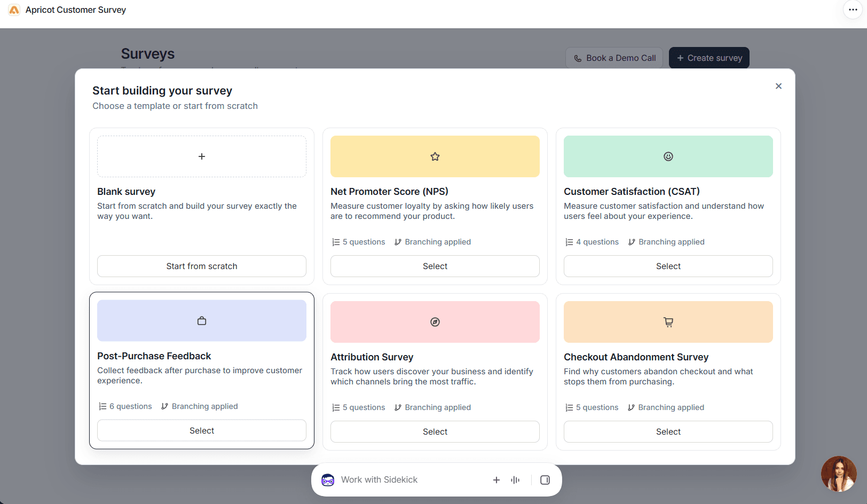Click the Sidekick avatar icon
Viewport: 867px width, 504px height.
328,480
